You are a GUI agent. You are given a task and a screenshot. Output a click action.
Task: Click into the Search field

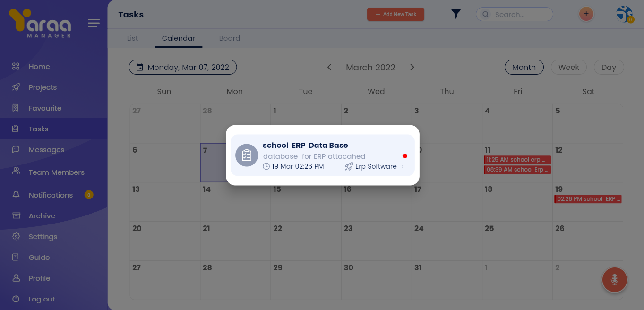coord(520,14)
